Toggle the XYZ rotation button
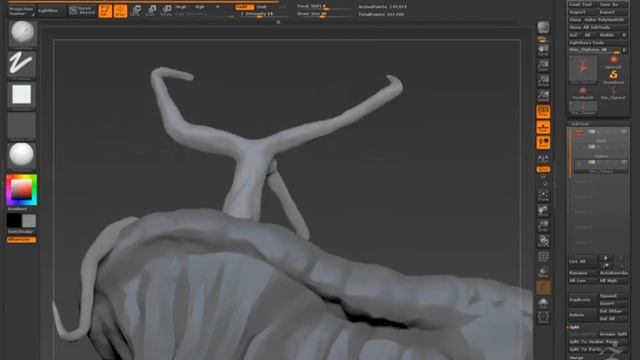 [x=543, y=169]
